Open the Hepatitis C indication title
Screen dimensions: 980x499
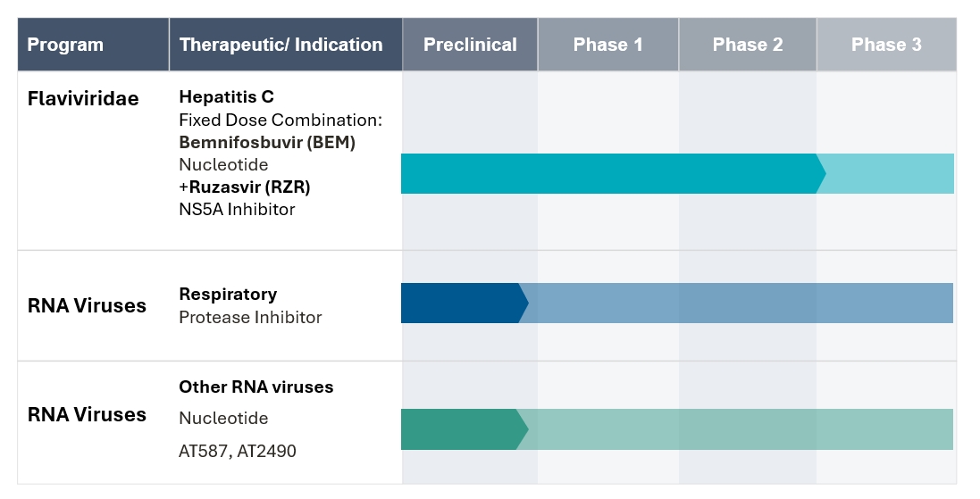click(x=226, y=96)
